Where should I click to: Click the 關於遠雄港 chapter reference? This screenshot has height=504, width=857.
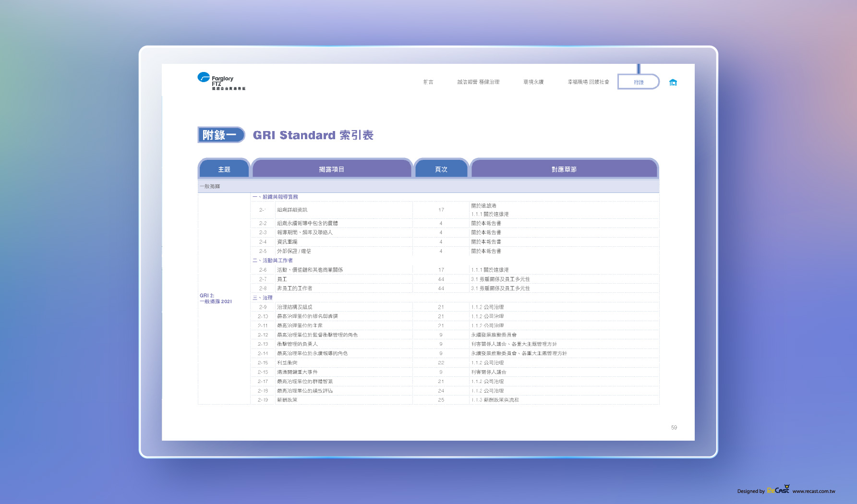(x=483, y=205)
